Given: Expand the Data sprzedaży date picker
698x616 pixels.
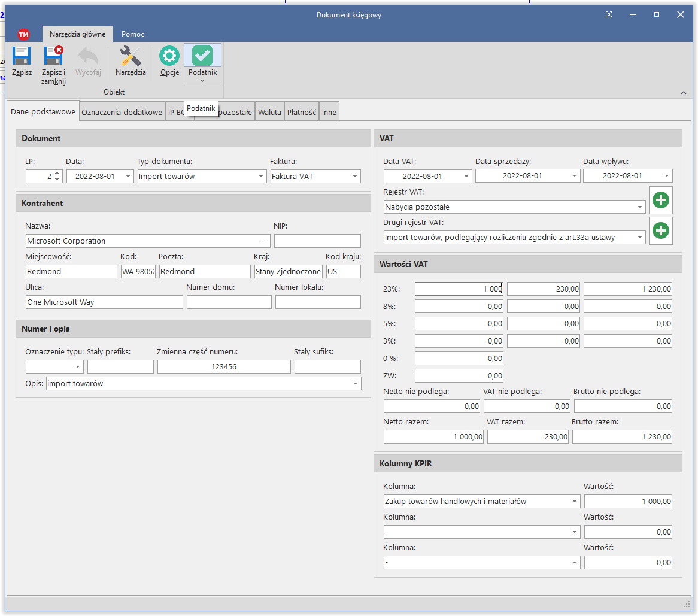Looking at the screenshot, I should [575, 176].
